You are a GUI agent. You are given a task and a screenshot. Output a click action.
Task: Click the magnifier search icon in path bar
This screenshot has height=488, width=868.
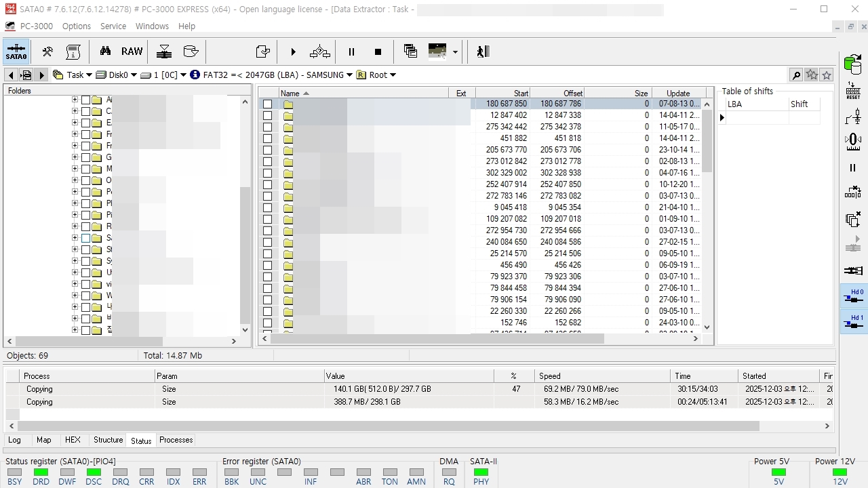(x=796, y=75)
